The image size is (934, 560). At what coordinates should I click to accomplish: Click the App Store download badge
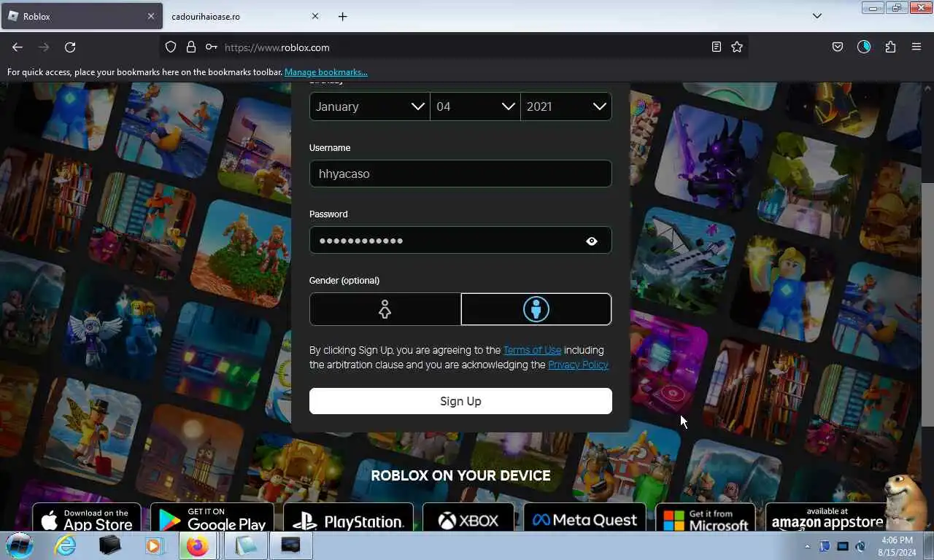coord(87,518)
